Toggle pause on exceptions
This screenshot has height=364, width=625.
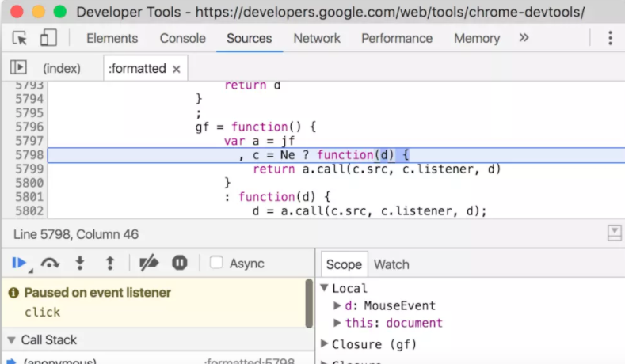coord(180,263)
